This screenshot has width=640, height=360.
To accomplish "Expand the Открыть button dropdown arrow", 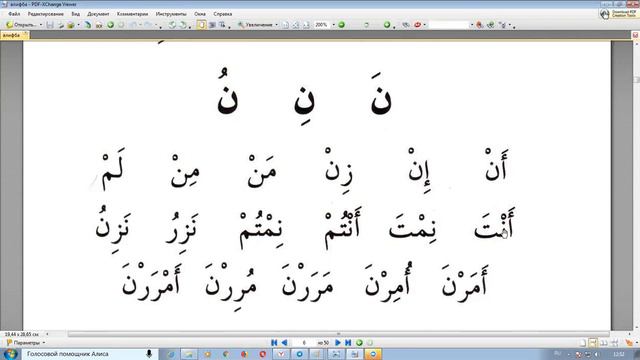I will pos(41,25).
